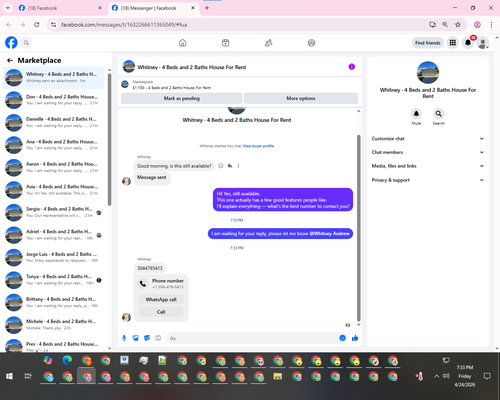Mute the conversation with the bell icon
Viewport: 500px width, 400px height.
pos(416,114)
